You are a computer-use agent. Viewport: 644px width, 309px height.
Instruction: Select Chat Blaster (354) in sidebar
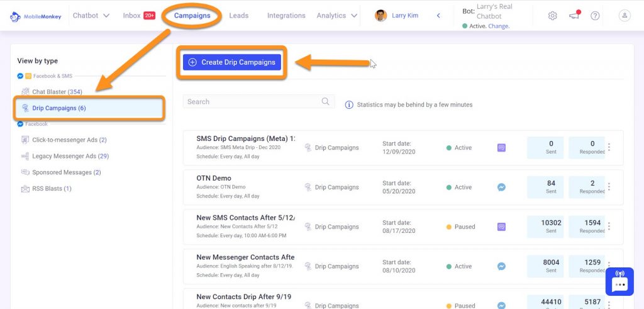(57, 92)
